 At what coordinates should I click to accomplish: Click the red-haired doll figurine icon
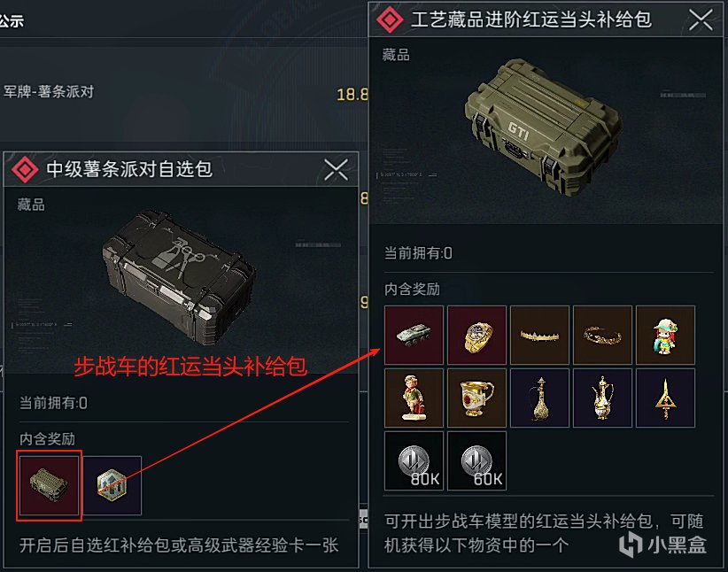pos(665,335)
